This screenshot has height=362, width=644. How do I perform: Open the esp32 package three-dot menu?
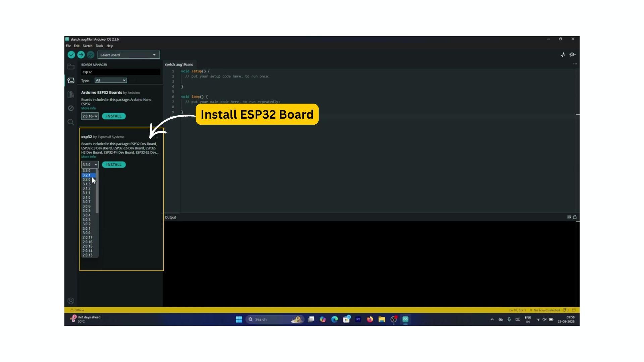[x=156, y=137]
